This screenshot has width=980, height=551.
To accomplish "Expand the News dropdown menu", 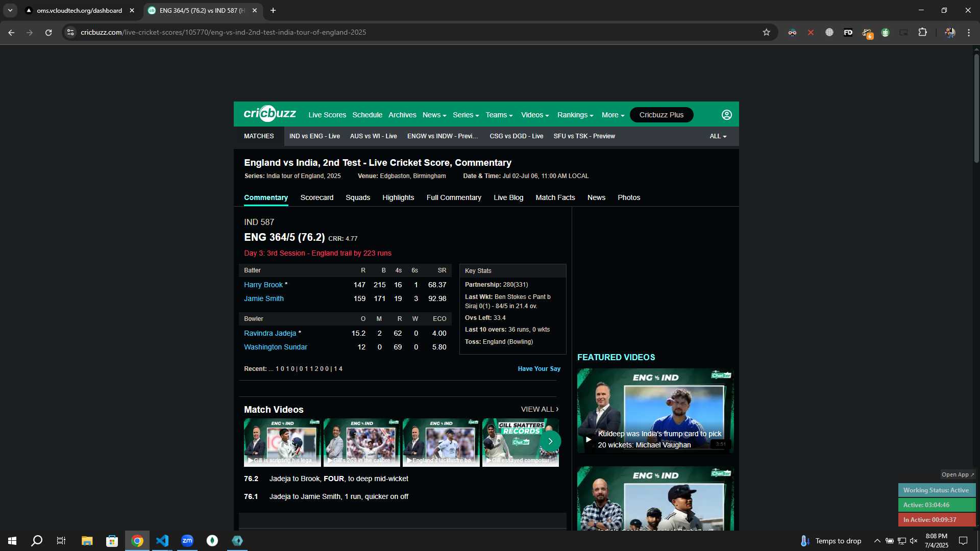I will pos(434,115).
